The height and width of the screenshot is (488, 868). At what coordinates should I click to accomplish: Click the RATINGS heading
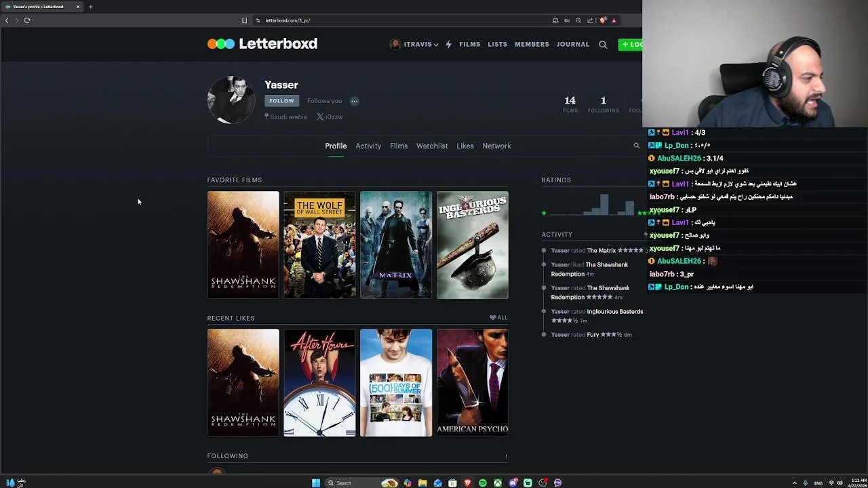point(556,180)
